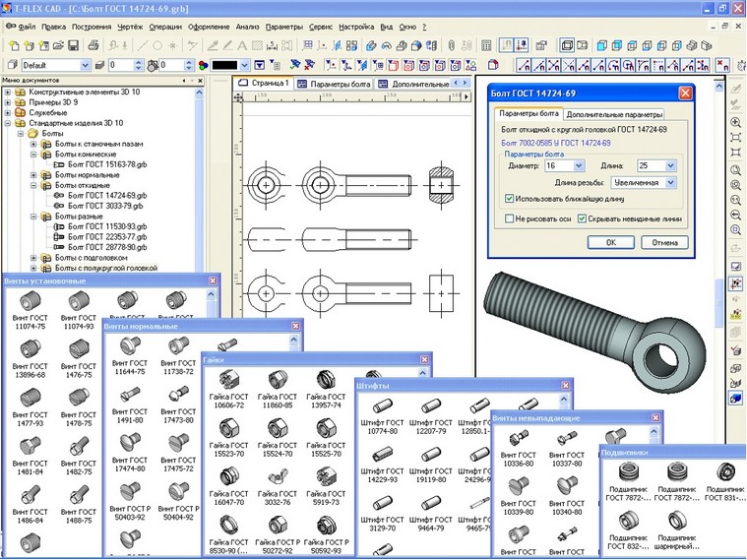Save the document with the floppy icon
Image resolution: width=747 pixels, height=560 pixels.
(x=73, y=45)
